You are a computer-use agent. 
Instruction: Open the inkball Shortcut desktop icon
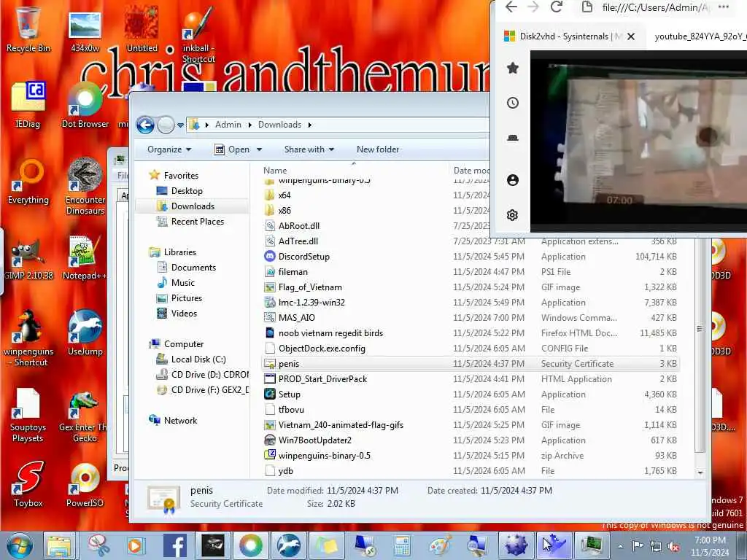(198, 34)
